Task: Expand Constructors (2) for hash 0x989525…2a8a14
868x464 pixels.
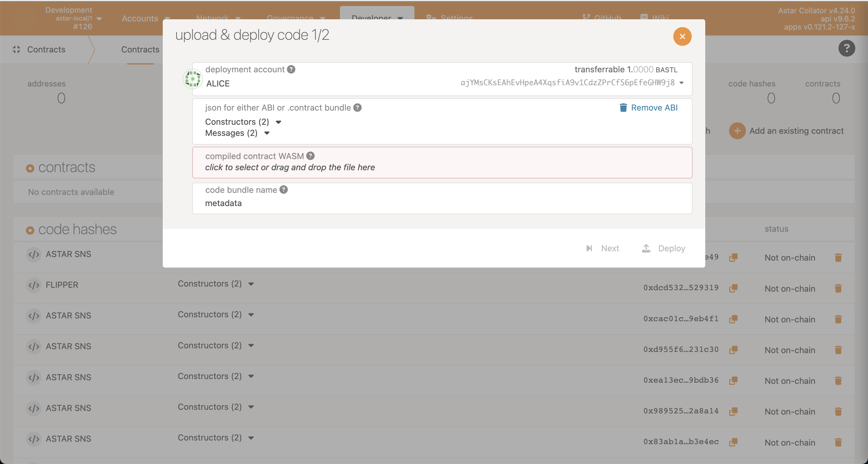Action: (216, 407)
